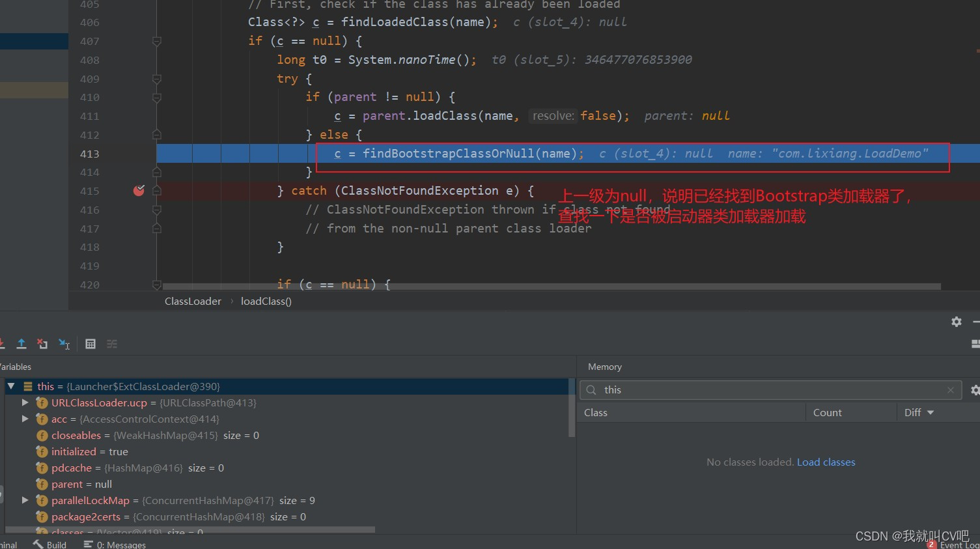Collapse the 'this' variable node

(11, 386)
